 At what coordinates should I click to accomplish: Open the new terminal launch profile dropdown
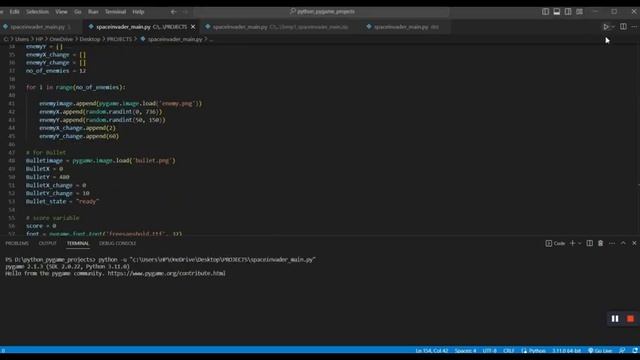click(x=580, y=243)
